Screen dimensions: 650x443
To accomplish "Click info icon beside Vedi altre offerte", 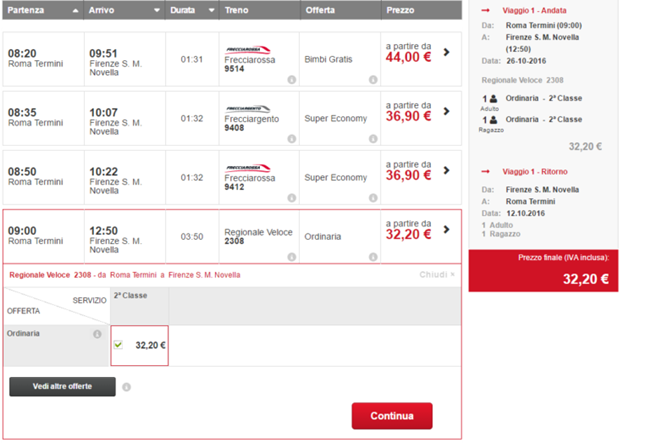I will pyautogui.click(x=127, y=387).
